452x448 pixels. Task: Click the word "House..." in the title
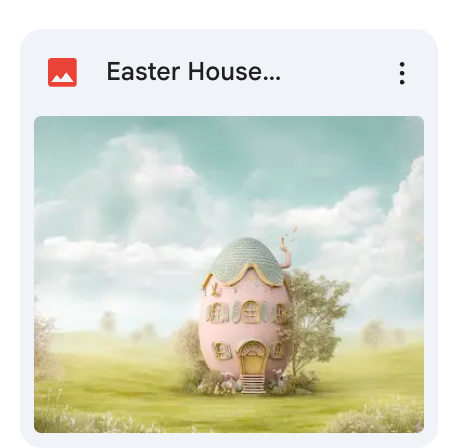tap(234, 72)
